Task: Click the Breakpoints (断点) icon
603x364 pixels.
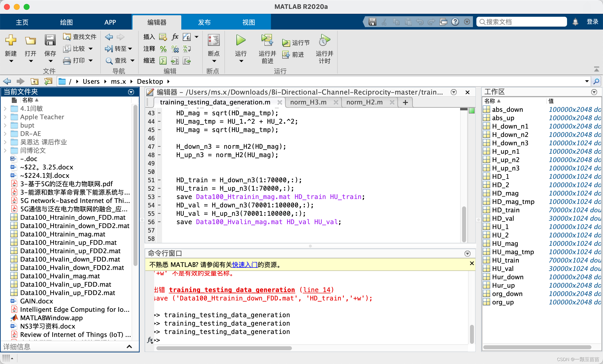Action: coord(214,40)
